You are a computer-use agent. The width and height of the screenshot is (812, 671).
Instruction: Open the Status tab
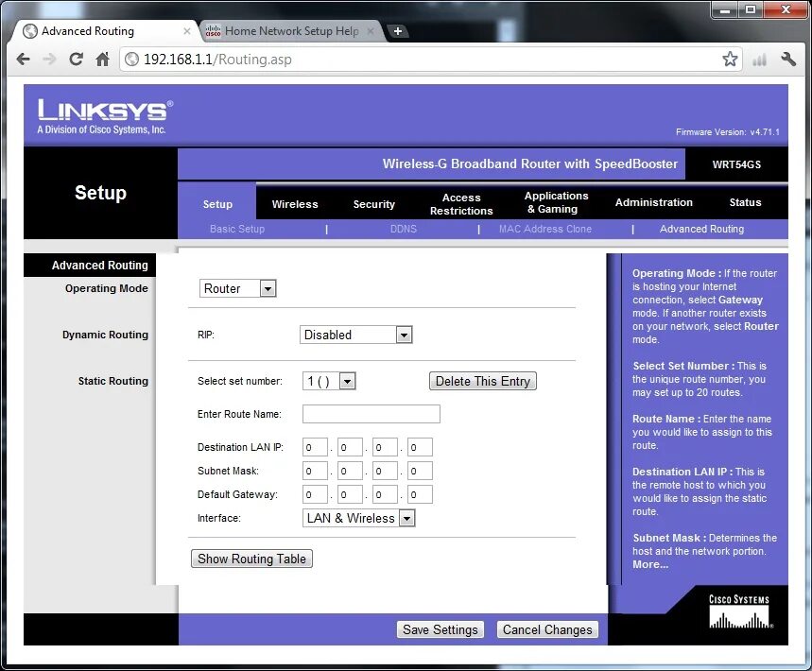coord(745,202)
